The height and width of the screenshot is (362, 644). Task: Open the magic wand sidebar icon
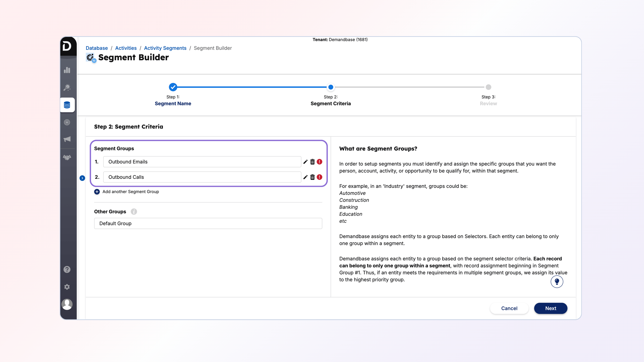click(67, 87)
